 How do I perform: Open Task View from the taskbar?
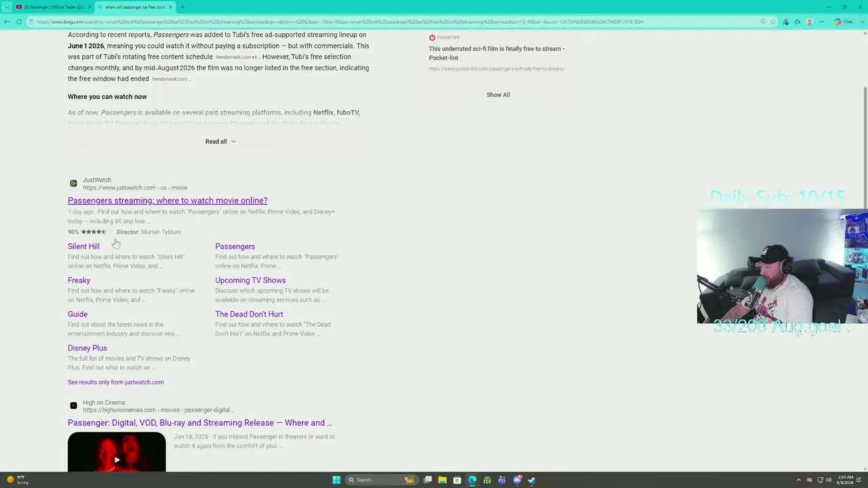point(428,480)
